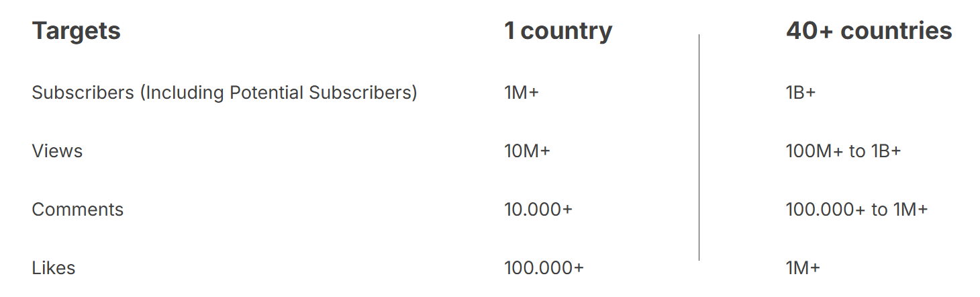
Task: Click the 'Targets' column heading
Action: 77,31
